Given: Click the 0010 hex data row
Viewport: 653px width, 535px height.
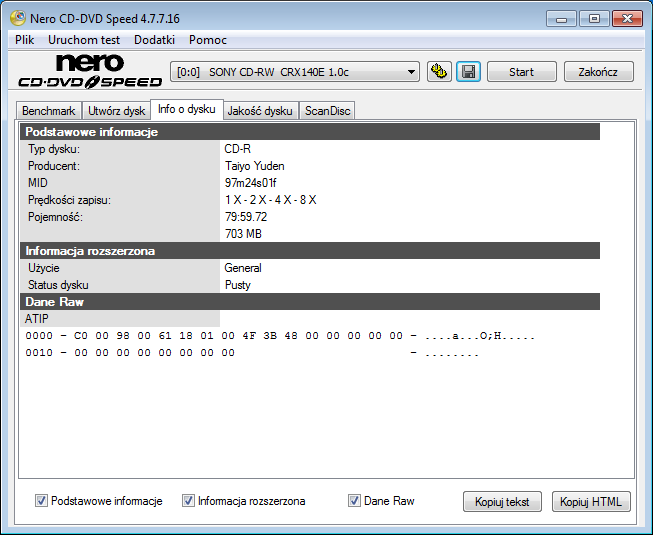Looking at the screenshot, I should click(x=252, y=353).
